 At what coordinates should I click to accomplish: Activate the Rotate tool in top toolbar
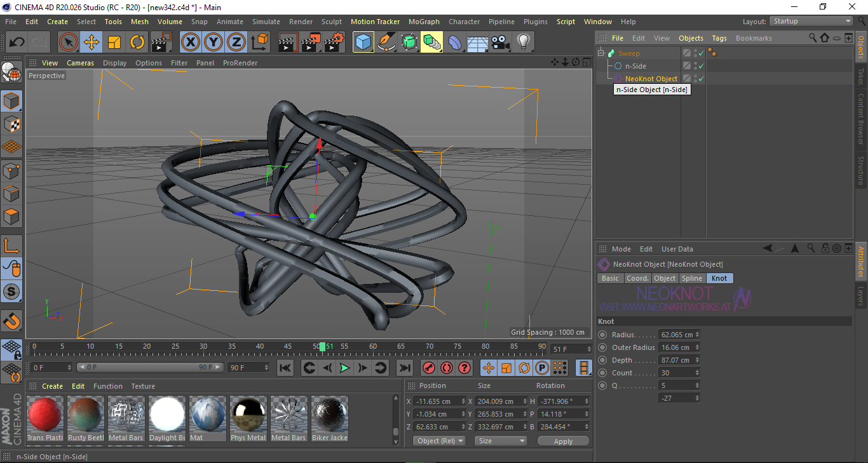(x=137, y=43)
